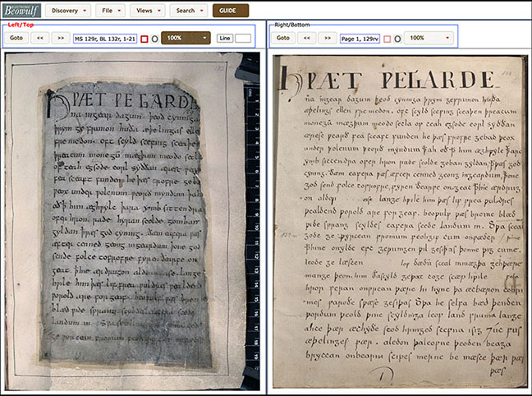Click the Left/Top manuscript folio image
Viewport: 532px width, 396px height.
(x=132, y=221)
